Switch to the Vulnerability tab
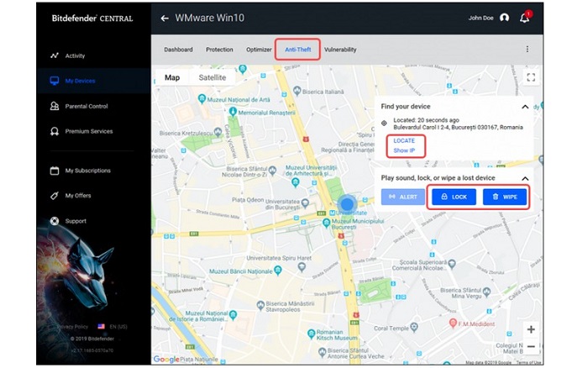The height and width of the screenshot is (368, 588). point(340,50)
